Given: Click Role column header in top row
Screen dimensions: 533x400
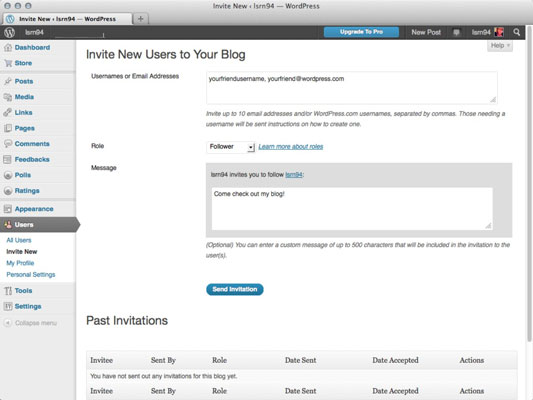Looking at the screenshot, I should click(x=219, y=360).
